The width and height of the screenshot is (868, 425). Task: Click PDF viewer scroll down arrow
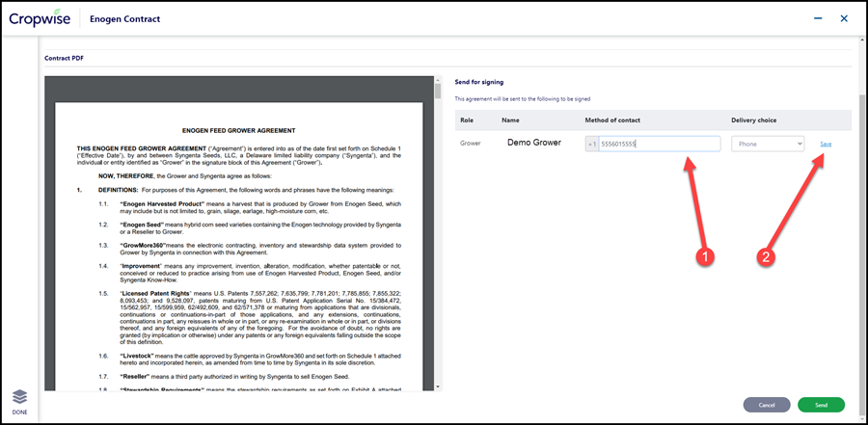point(438,386)
